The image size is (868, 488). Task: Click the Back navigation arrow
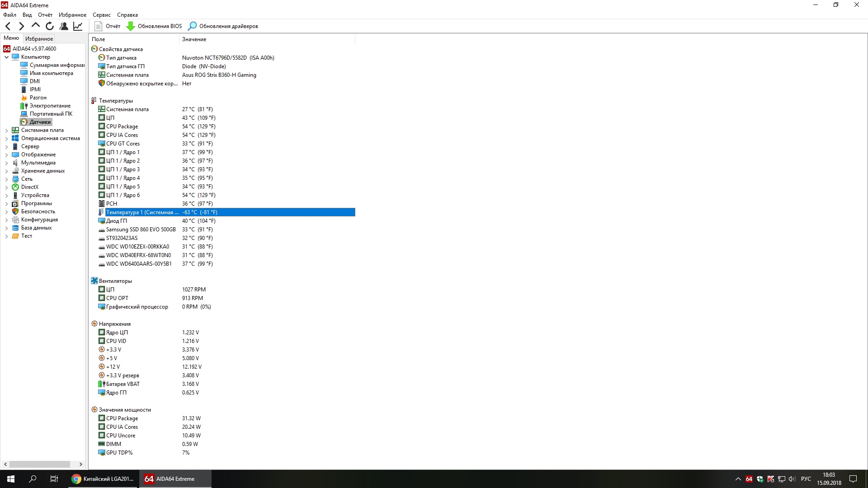[8, 26]
